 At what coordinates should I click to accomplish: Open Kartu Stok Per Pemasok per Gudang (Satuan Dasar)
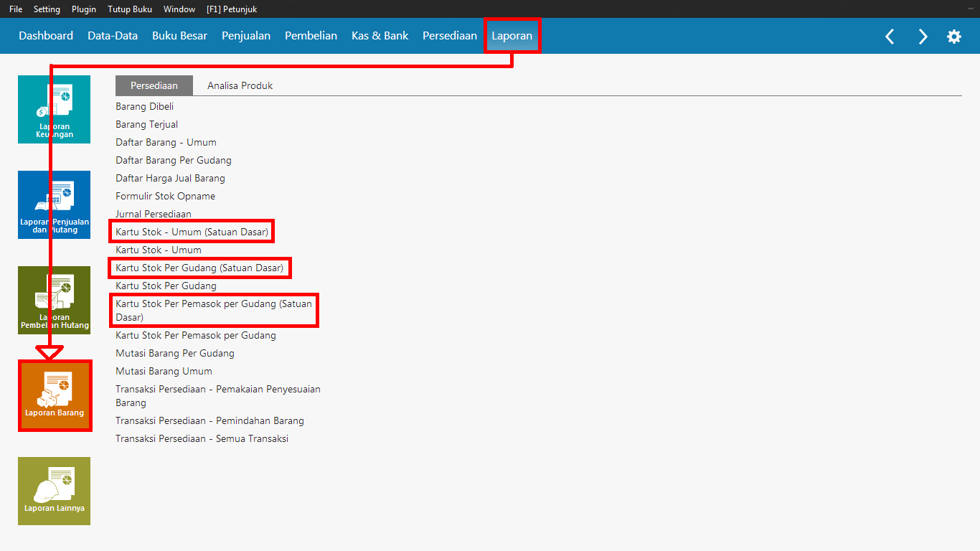[x=214, y=310]
